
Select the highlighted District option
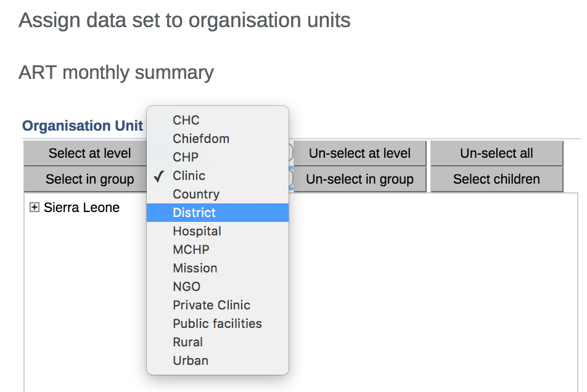pyautogui.click(x=194, y=213)
